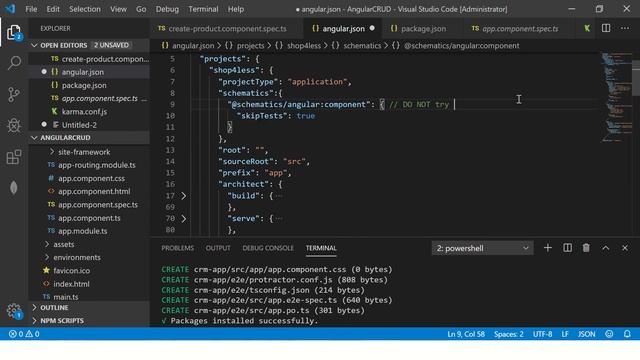Switch to create-product.component.spec.ts tab
This screenshot has height=360, width=640.
(227, 28)
